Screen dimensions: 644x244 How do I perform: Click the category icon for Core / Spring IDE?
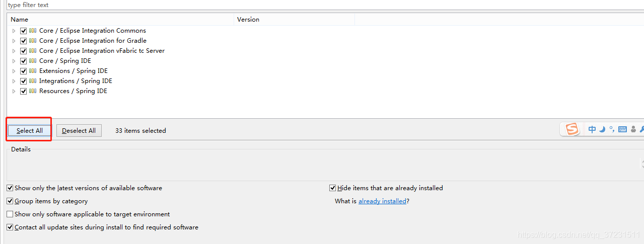tap(33, 61)
